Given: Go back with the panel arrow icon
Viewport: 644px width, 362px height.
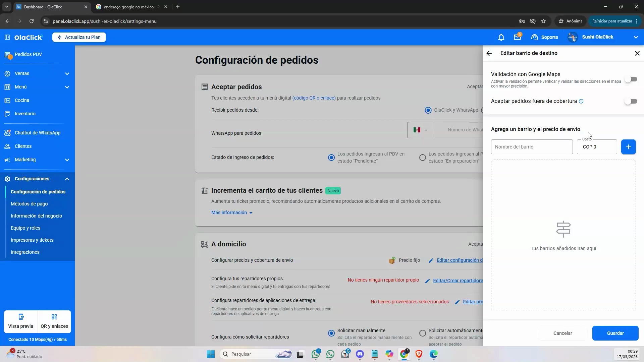Looking at the screenshot, I should 489,53.
